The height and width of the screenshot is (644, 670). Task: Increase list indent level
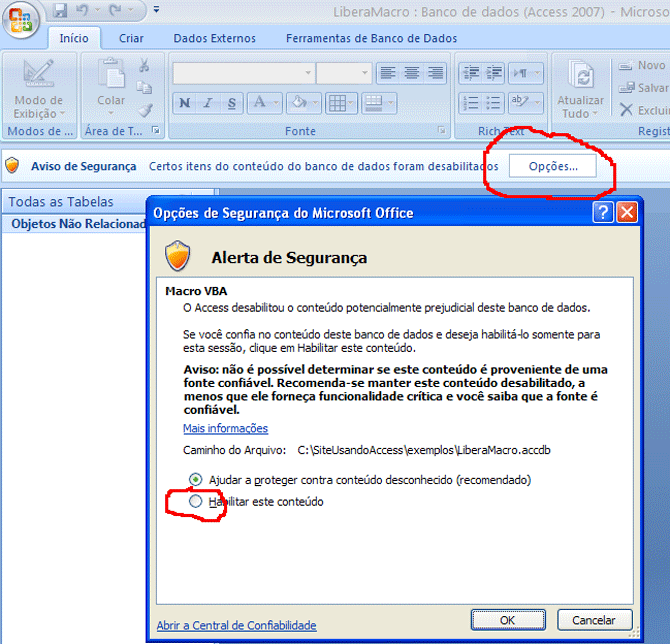pos(494,73)
